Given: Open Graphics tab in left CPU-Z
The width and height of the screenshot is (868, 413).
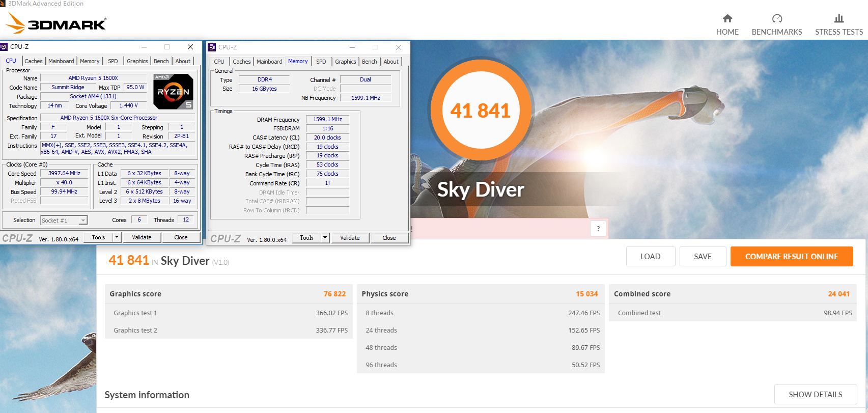Looking at the screenshot, I should coord(137,61).
